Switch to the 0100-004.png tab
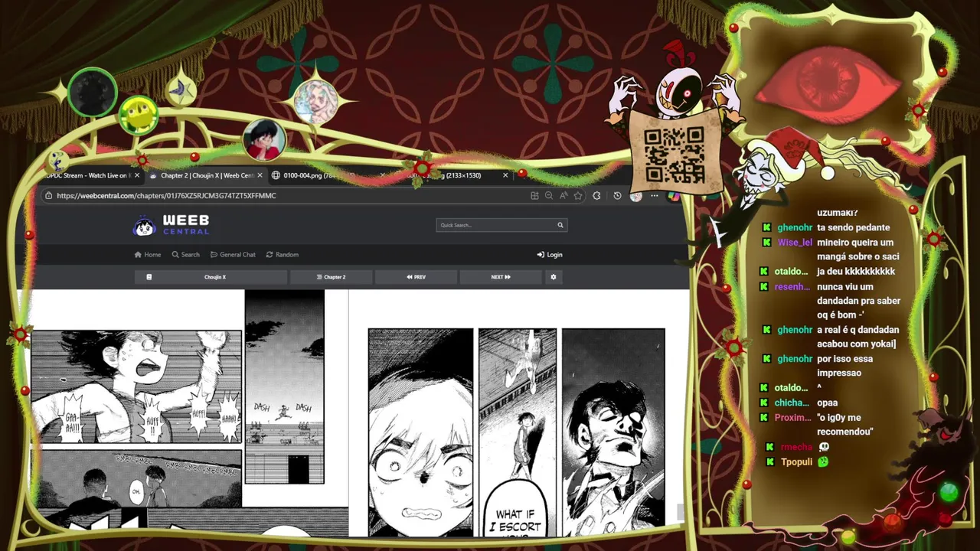 (328, 175)
